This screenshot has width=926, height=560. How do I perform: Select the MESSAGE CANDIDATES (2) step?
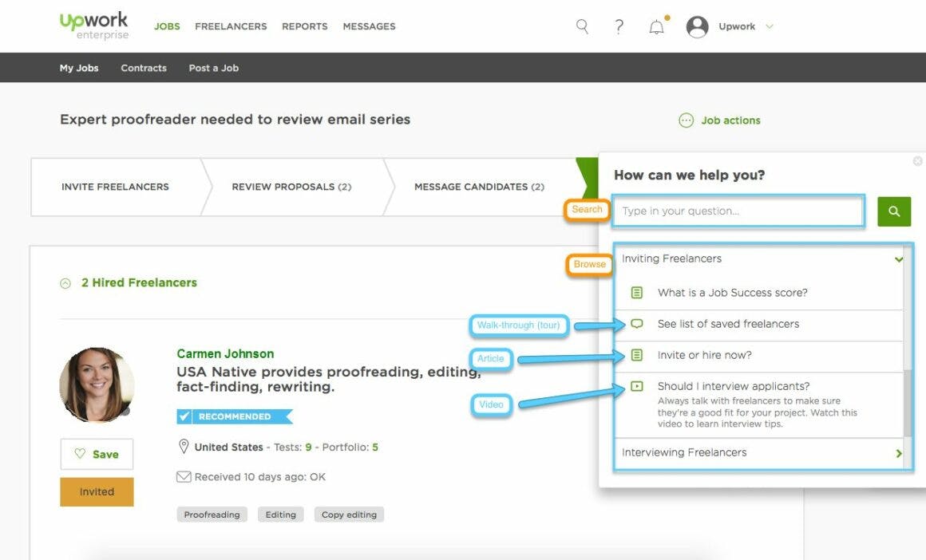click(479, 187)
